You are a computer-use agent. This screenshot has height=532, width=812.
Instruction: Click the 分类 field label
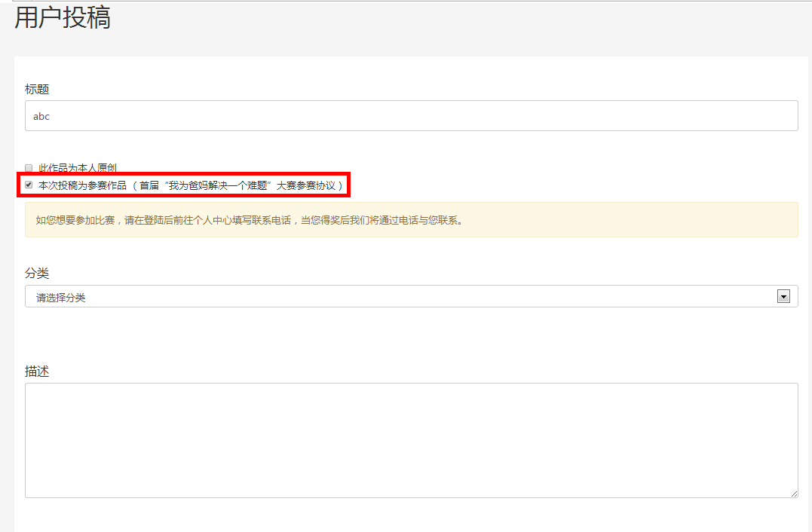coord(37,273)
